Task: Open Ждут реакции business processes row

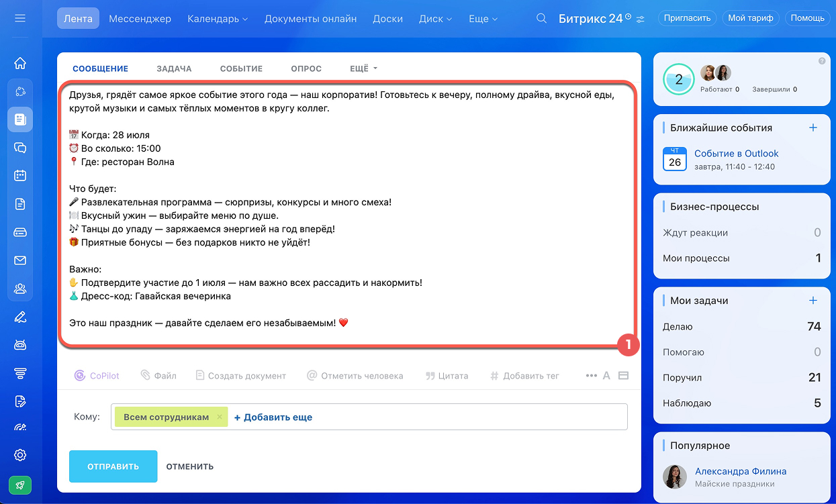Action: 742,233
